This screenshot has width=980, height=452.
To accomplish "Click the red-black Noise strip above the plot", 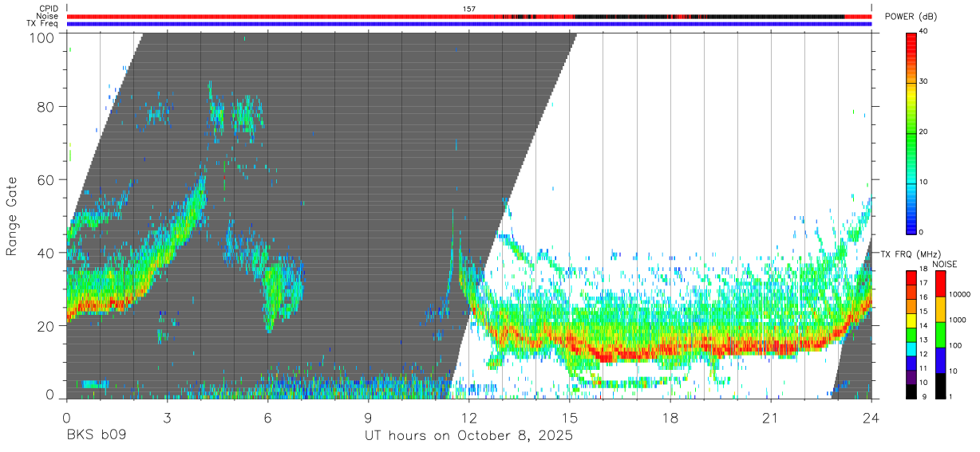I will 469,16.
